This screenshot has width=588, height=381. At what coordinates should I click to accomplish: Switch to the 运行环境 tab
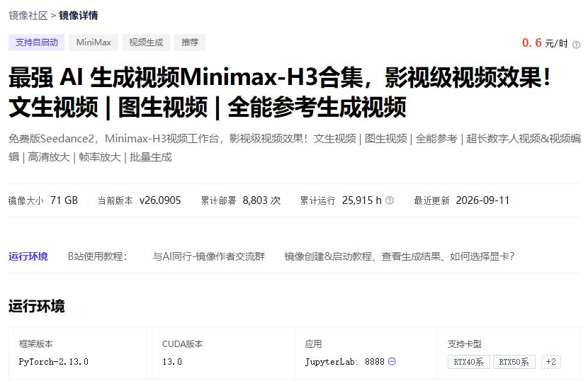coord(28,256)
